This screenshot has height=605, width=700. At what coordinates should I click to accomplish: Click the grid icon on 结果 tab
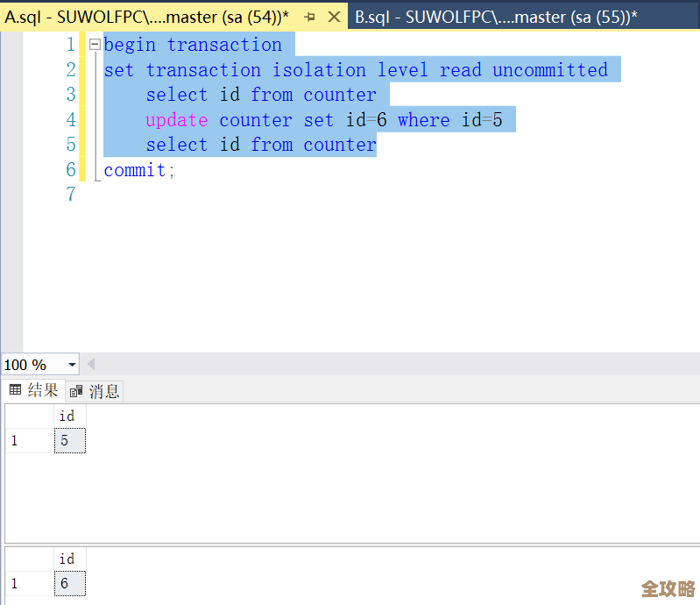pyautogui.click(x=15, y=390)
